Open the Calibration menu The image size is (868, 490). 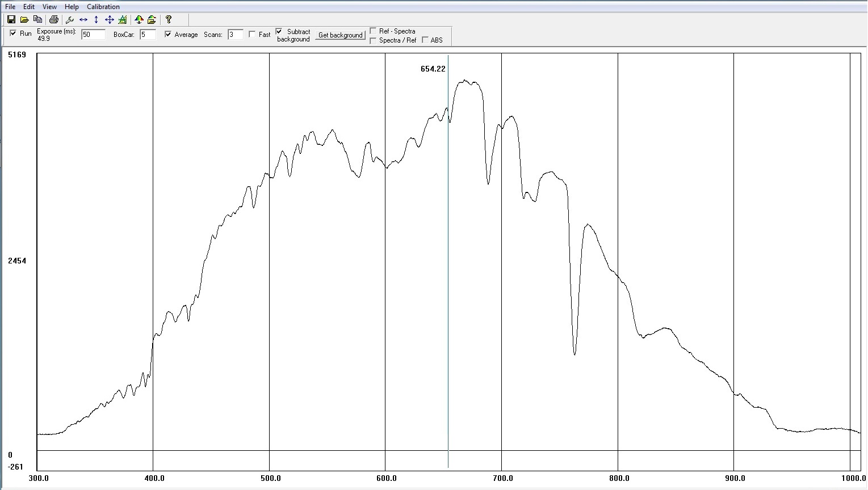coord(103,7)
